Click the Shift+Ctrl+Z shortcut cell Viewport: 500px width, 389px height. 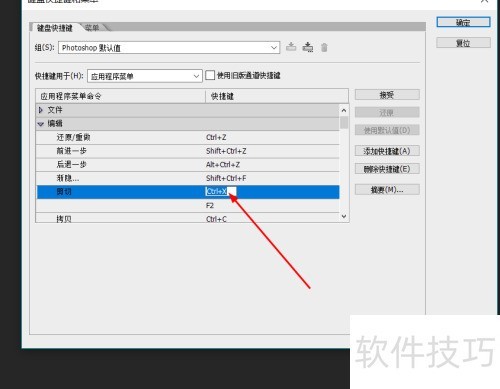[x=226, y=151]
